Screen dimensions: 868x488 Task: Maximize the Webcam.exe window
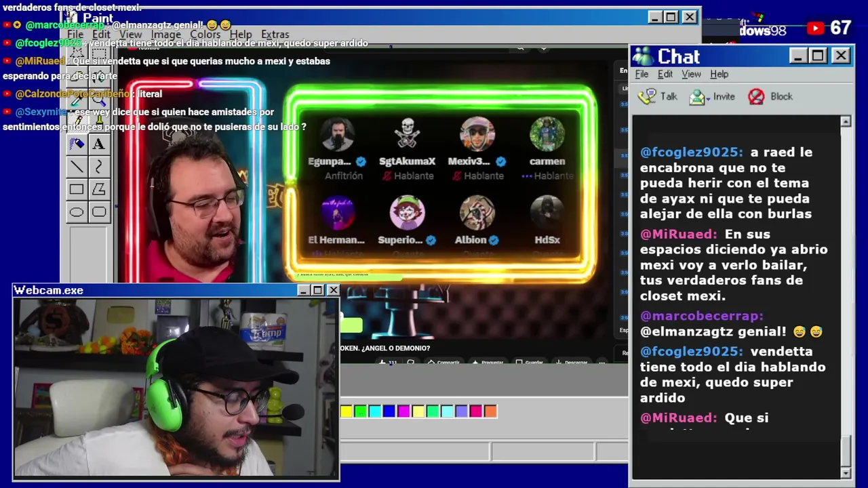[x=317, y=290]
